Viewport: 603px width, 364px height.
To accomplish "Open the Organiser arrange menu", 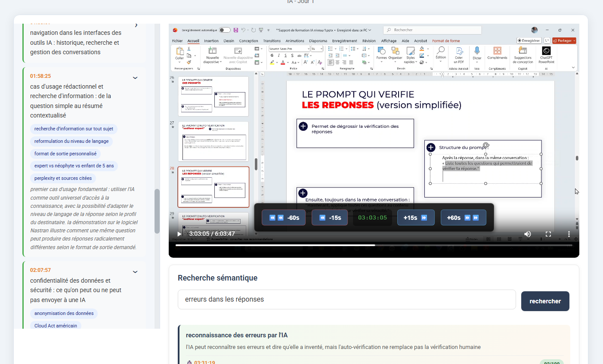I will 395,54.
